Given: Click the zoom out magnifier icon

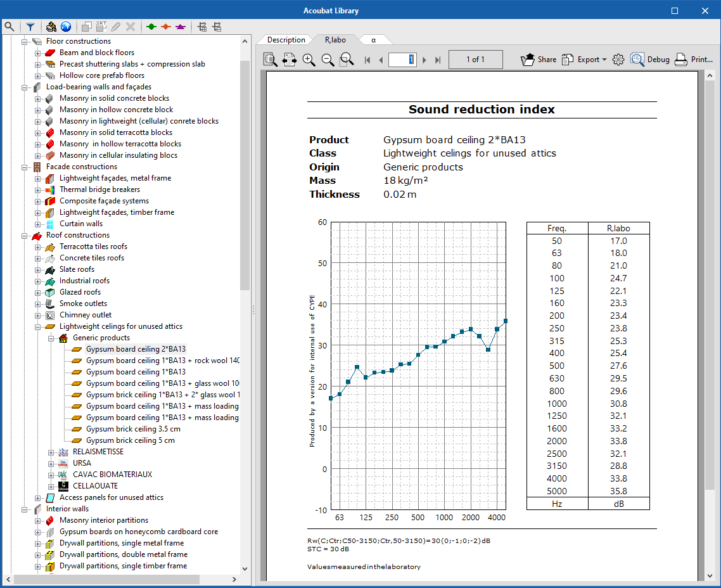Looking at the screenshot, I should (328, 60).
